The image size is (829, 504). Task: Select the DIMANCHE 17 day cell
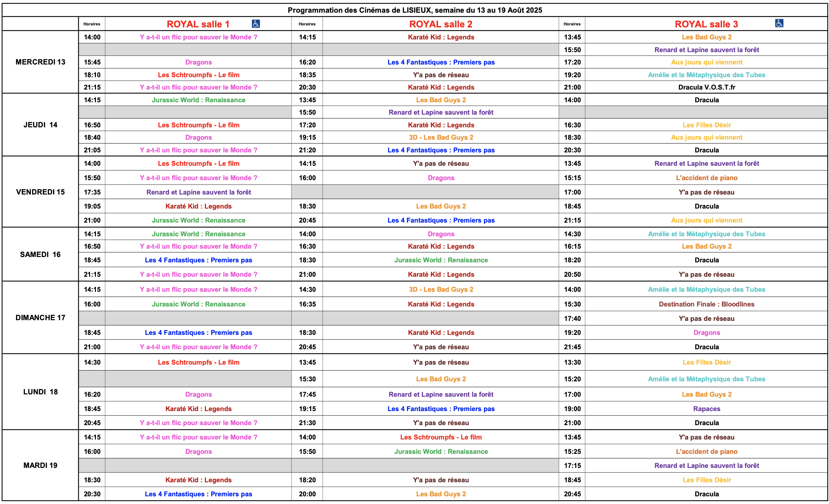(40, 318)
